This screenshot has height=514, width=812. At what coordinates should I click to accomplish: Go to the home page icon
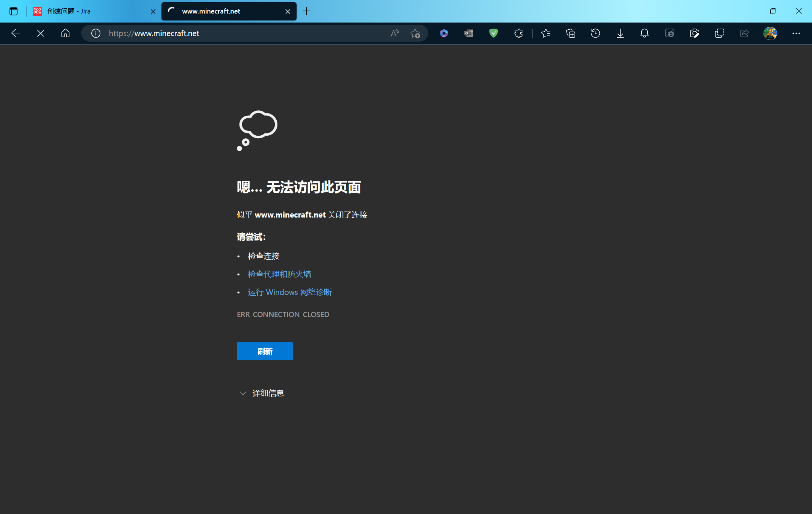65,33
